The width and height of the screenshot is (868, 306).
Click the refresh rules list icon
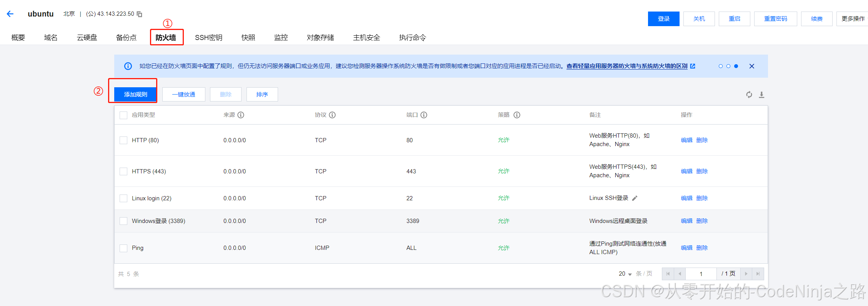pyautogui.click(x=749, y=95)
